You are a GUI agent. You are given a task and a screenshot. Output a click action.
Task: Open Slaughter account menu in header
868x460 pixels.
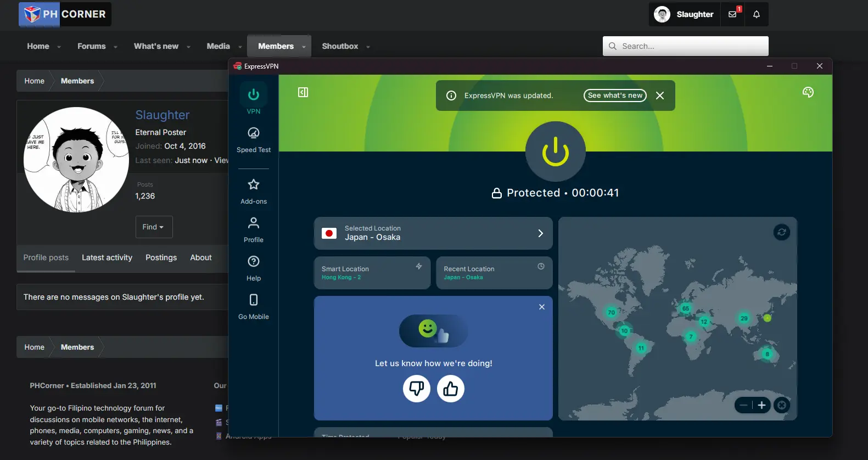coord(684,14)
